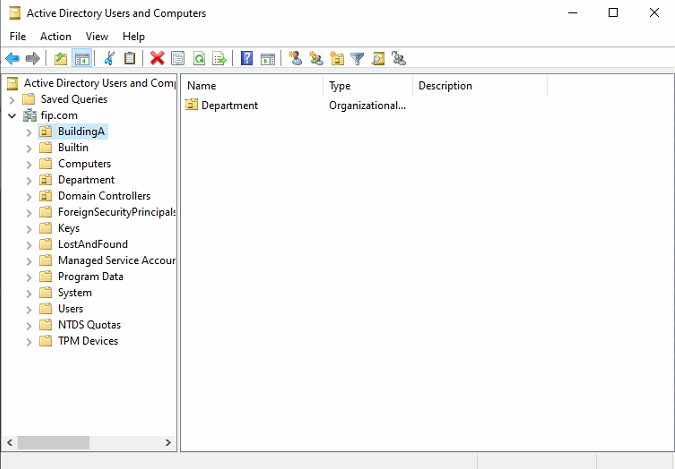
Task: Select Domain Controllers in tree
Action: tap(104, 196)
